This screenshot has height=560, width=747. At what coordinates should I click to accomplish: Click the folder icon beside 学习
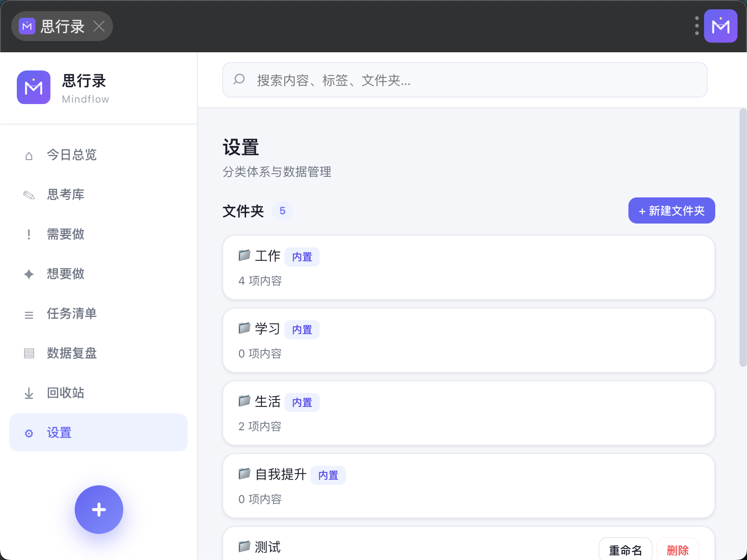[245, 328]
